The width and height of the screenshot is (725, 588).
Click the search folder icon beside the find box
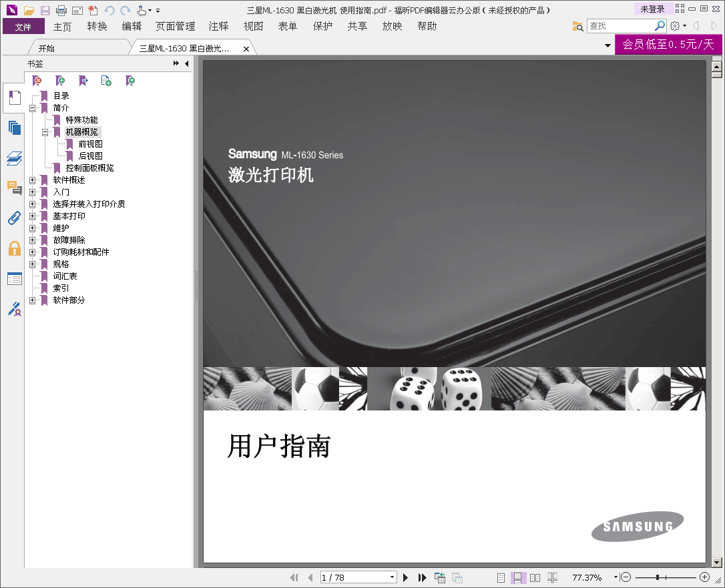(578, 26)
